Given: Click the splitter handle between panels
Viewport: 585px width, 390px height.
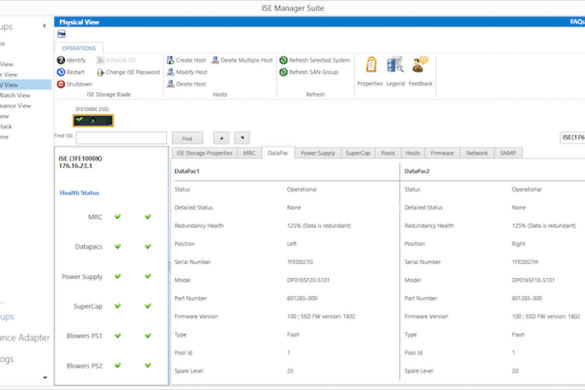Looking at the screenshot, I should [169, 266].
